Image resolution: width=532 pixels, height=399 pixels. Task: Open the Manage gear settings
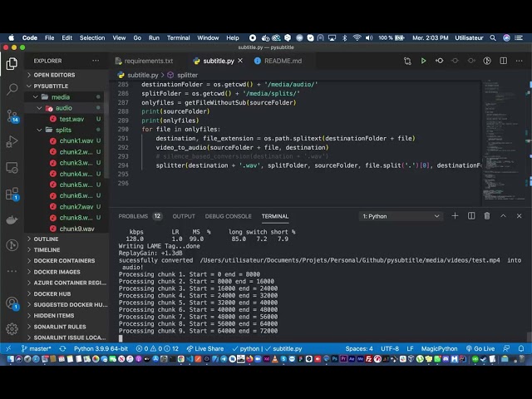(12, 328)
